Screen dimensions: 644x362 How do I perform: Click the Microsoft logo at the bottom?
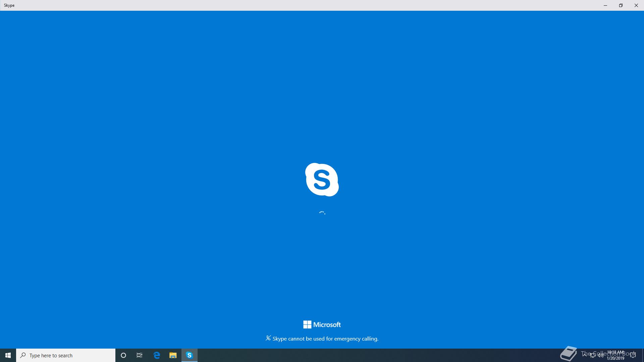pyautogui.click(x=322, y=324)
